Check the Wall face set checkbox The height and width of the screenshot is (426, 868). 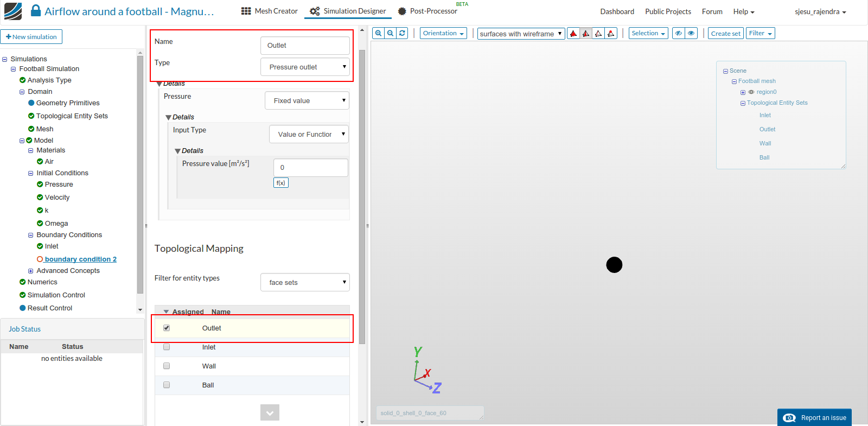coord(167,366)
